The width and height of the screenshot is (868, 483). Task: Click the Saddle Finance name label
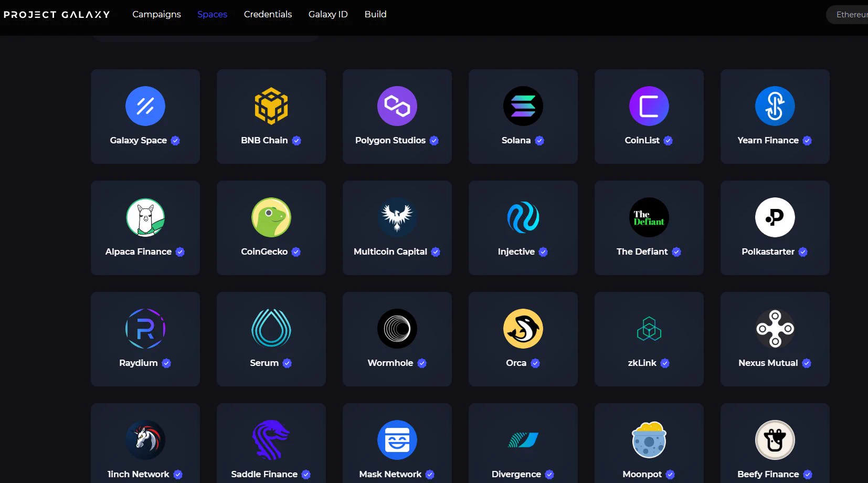click(264, 474)
